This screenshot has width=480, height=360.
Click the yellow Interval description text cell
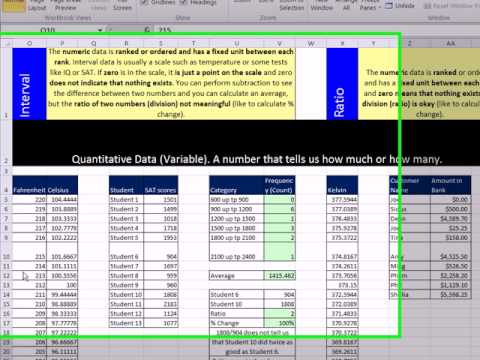171,84
